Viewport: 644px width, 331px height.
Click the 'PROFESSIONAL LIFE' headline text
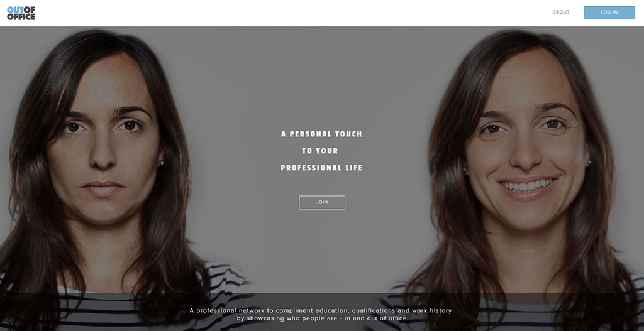[x=321, y=168]
